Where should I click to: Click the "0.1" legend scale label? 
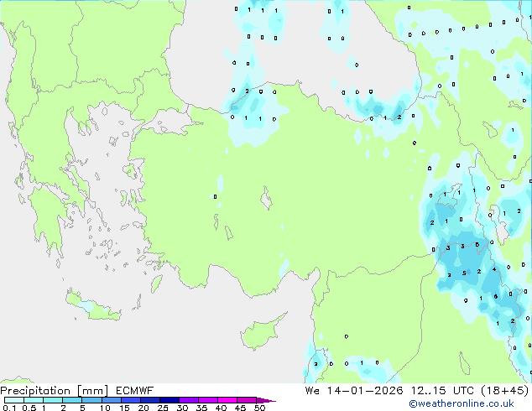9,408
